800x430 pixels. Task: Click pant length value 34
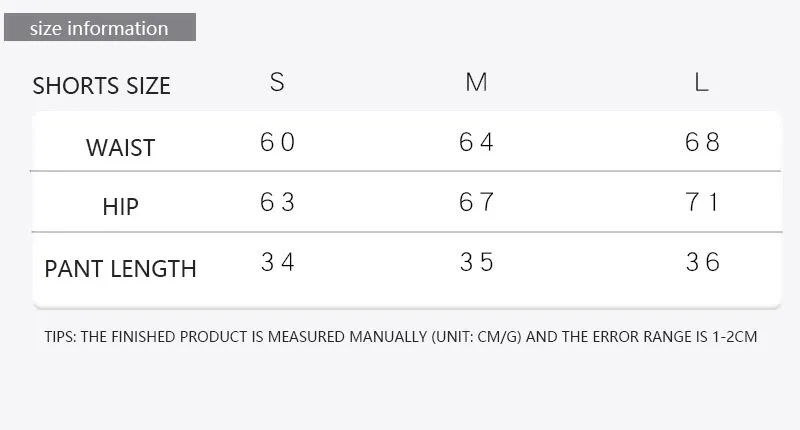tap(278, 262)
